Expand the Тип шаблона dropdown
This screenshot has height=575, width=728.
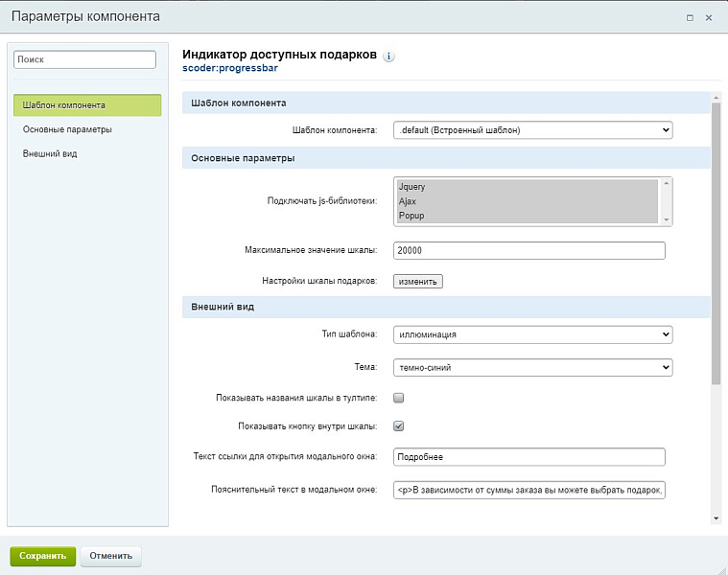click(x=532, y=334)
